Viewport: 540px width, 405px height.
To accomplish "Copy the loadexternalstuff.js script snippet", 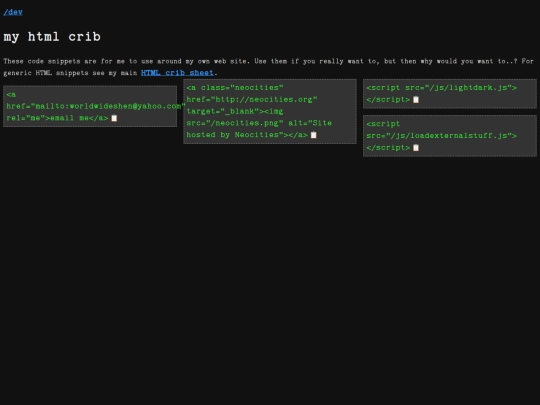I will click(x=416, y=148).
